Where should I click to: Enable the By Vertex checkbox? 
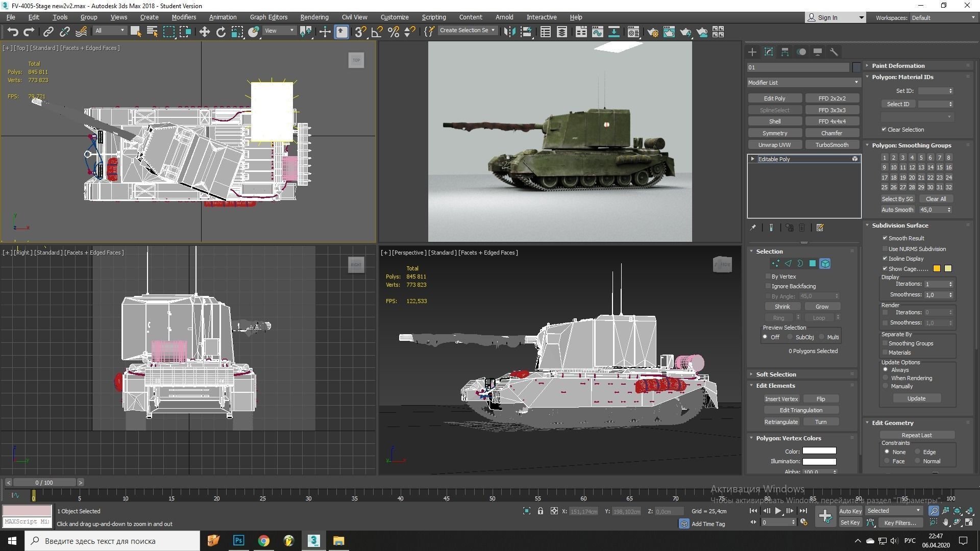[x=768, y=277]
